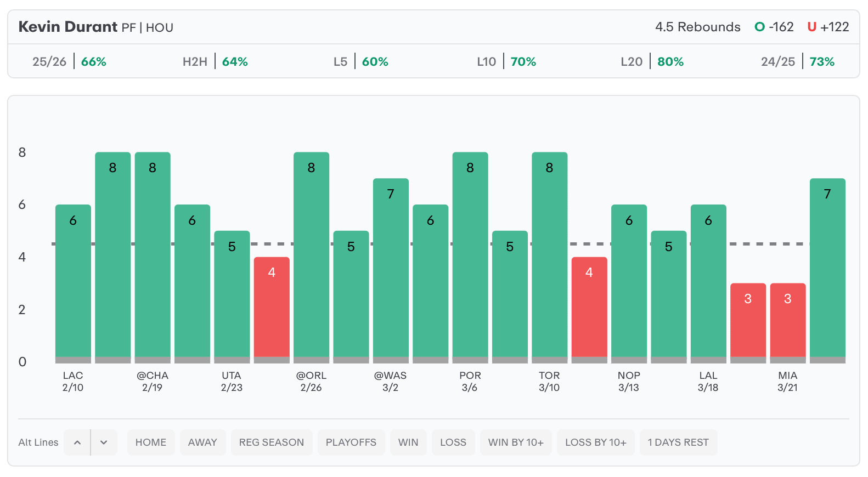This screenshot has height=477, width=868.
Task: Click the red bar for MIA 3/21
Action: 787,321
